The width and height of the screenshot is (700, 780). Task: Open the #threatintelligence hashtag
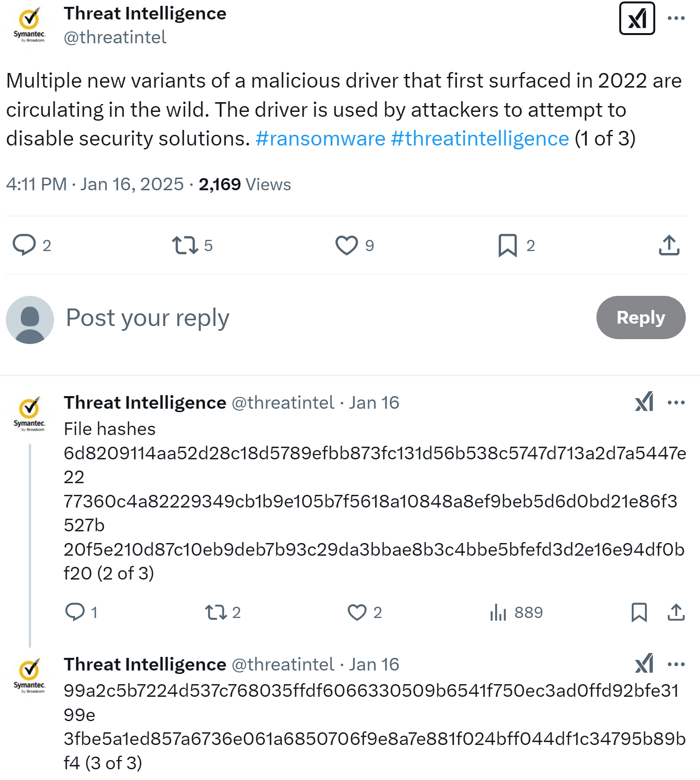coord(480,139)
